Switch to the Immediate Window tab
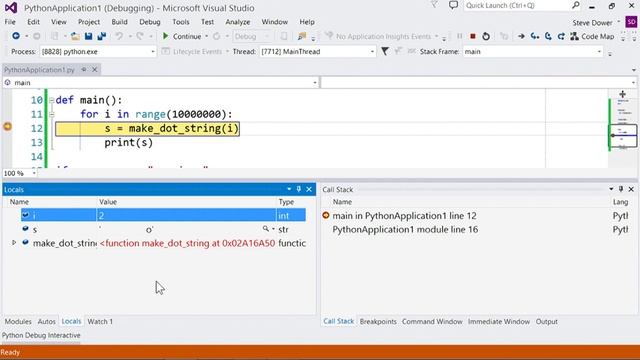The image size is (640, 360). point(499,322)
